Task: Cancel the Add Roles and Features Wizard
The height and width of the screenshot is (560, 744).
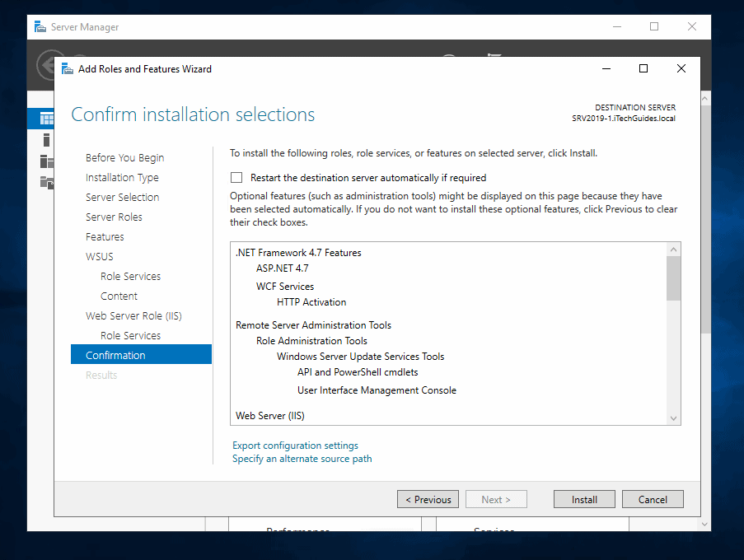Action: click(652, 499)
